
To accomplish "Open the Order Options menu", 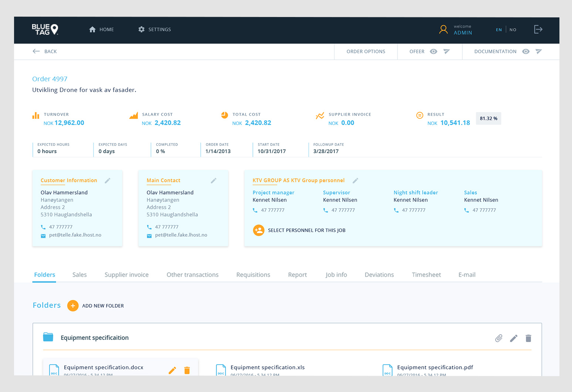I will coord(366,51).
